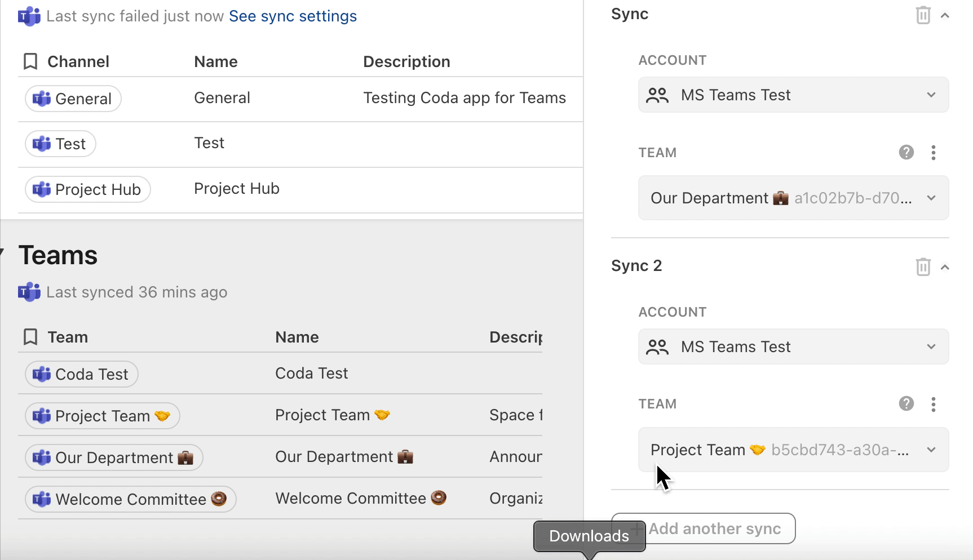Open Downloads from the dock
This screenshot has height=560, width=973.
pos(588,536)
